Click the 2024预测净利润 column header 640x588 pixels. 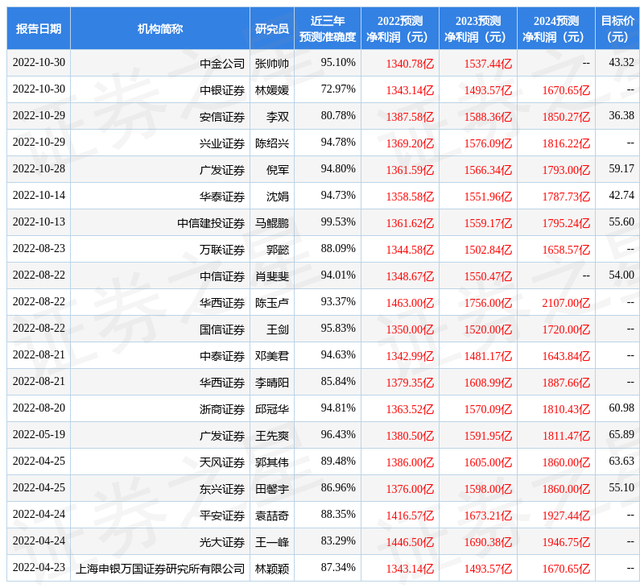point(556,29)
